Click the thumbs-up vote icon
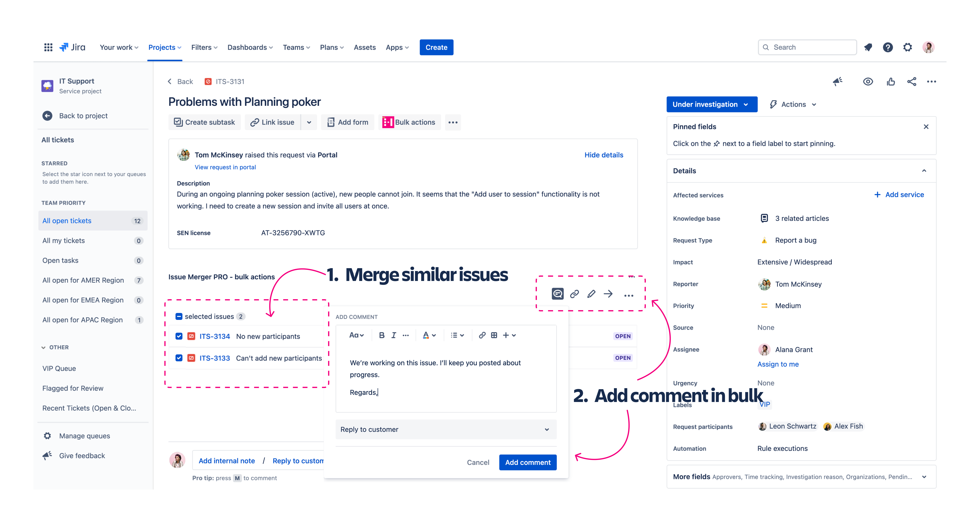 [891, 81]
